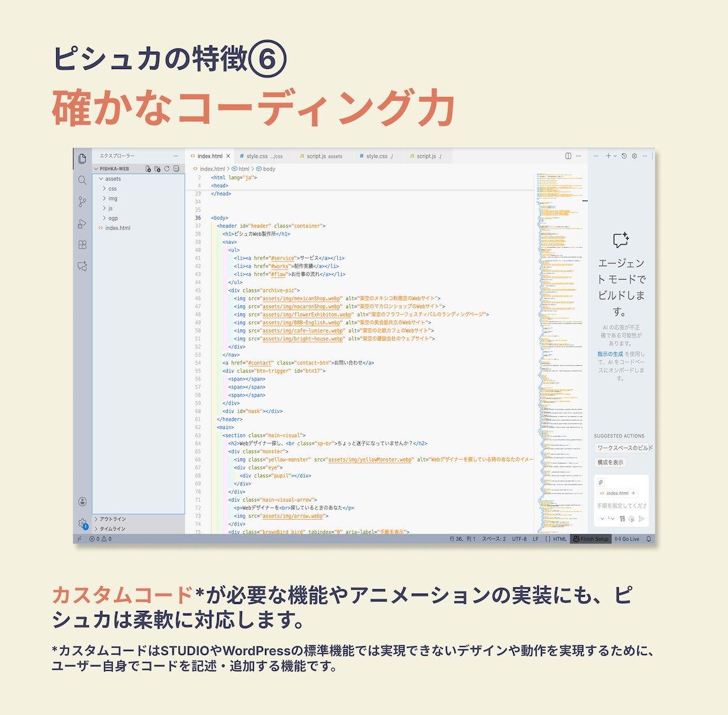Click line number 36 in the gutter

pyautogui.click(x=198, y=218)
